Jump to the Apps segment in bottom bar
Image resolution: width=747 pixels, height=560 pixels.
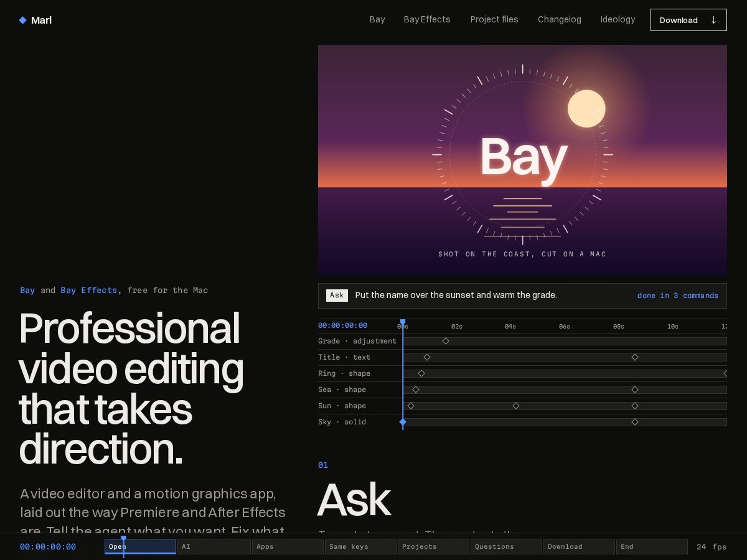pos(287,547)
